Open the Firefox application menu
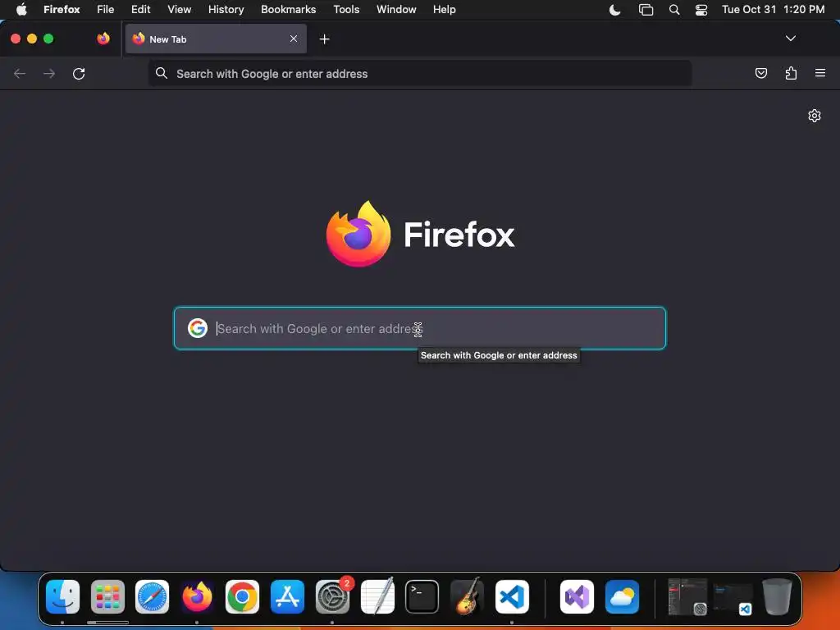The image size is (840, 630). (62, 9)
